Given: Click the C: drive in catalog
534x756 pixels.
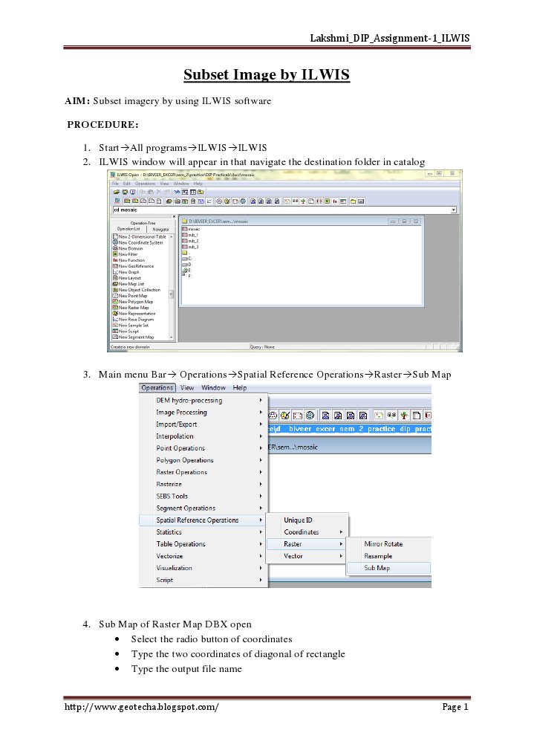Looking at the screenshot, I should pos(187,259).
